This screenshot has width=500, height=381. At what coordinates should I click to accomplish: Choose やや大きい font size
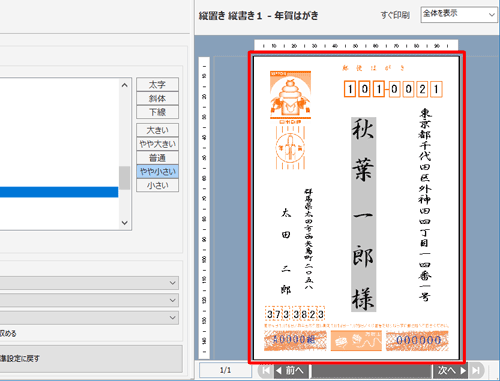click(x=157, y=144)
